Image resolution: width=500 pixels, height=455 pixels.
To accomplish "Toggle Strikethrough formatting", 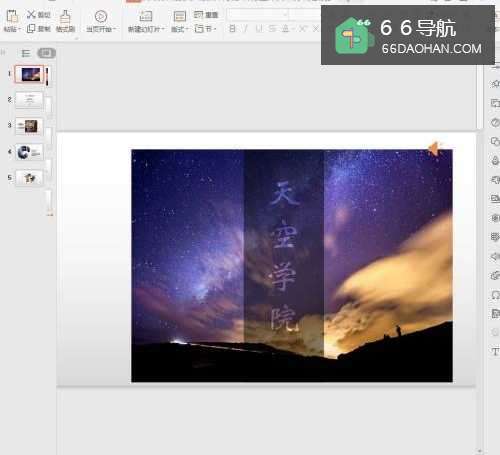I will click(272, 29).
